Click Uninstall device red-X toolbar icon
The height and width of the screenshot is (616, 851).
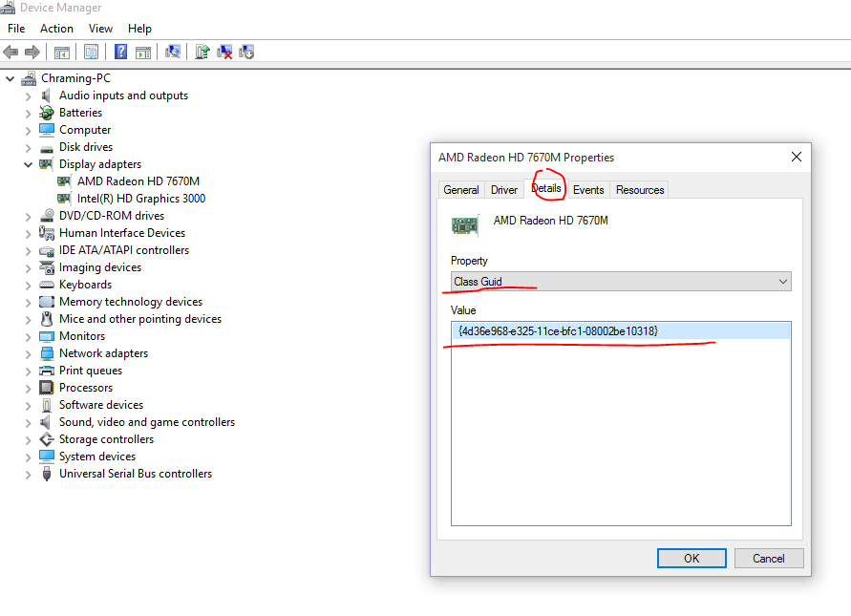click(x=224, y=53)
